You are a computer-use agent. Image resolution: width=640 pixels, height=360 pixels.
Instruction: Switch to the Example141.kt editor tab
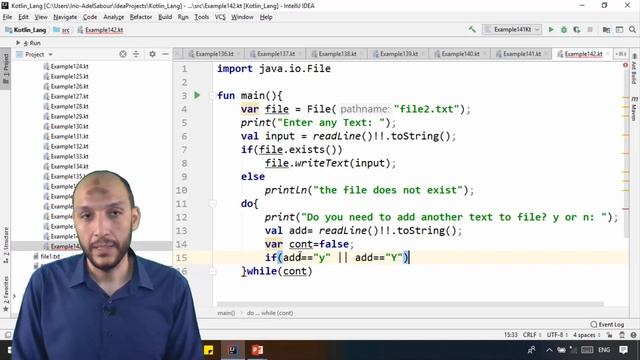tap(521, 54)
